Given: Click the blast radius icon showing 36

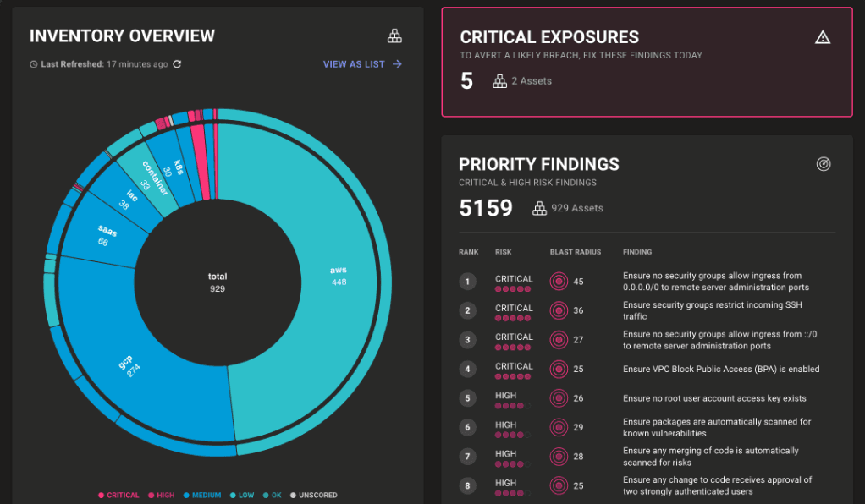Looking at the screenshot, I should (x=559, y=310).
